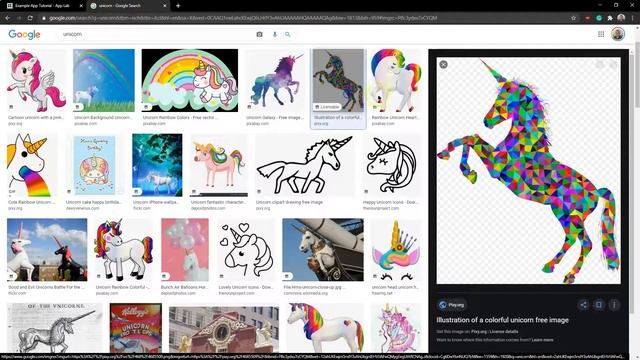Select cartoon unicorn with pink mane thumbnail
The width and height of the screenshot is (640, 360).
(36, 80)
